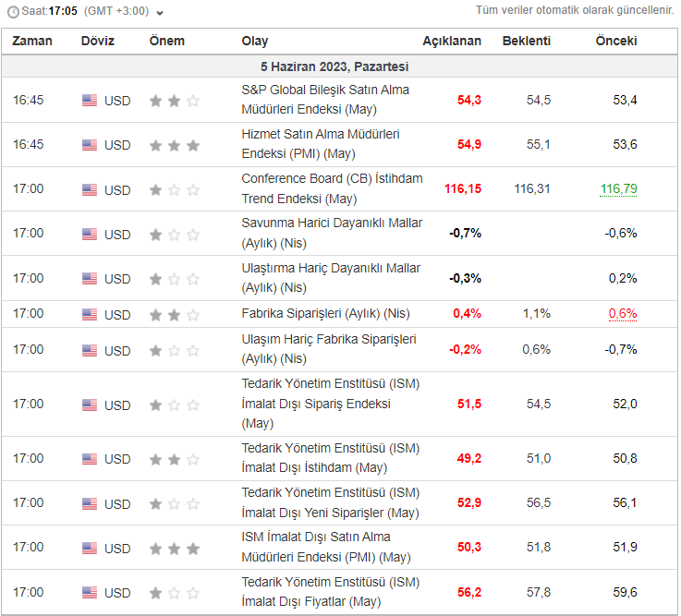This screenshot has height=616, width=681.
Task: Click US flag in Fabrika Siparişleri row
Action: (90, 314)
